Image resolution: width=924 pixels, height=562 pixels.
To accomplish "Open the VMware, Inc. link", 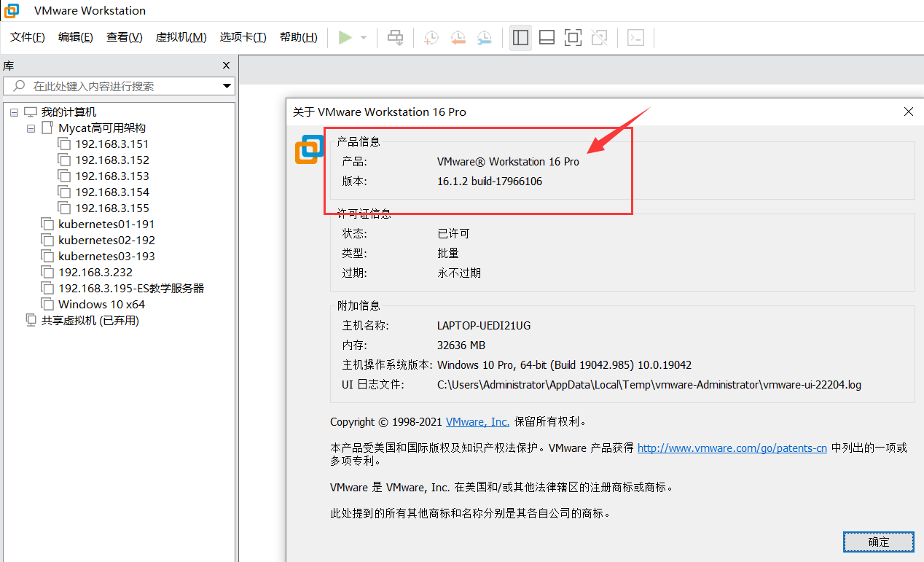I will click(x=477, y=422).
